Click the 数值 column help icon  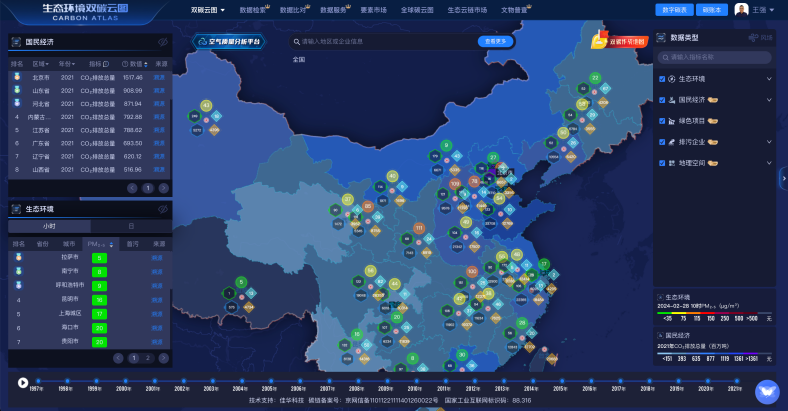point(125,64)
